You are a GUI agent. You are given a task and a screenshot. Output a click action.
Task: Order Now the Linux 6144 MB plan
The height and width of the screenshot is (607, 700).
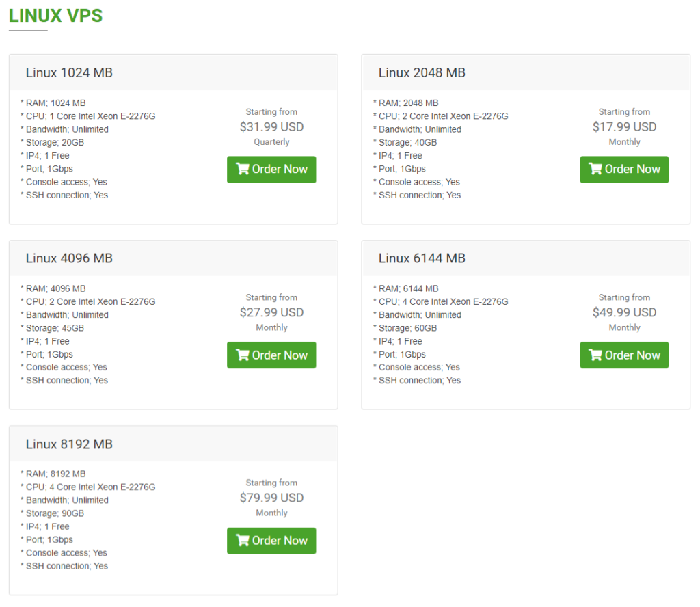(624, 355)
